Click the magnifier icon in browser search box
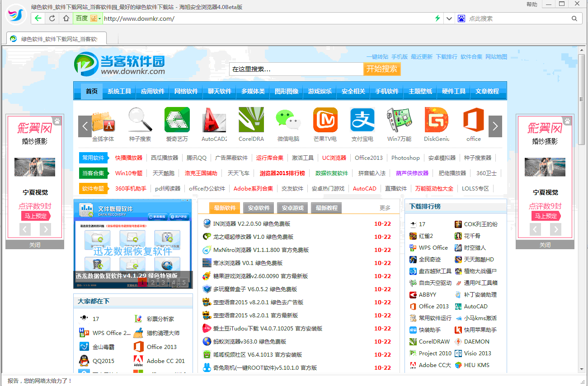 [x=574, y=19]
